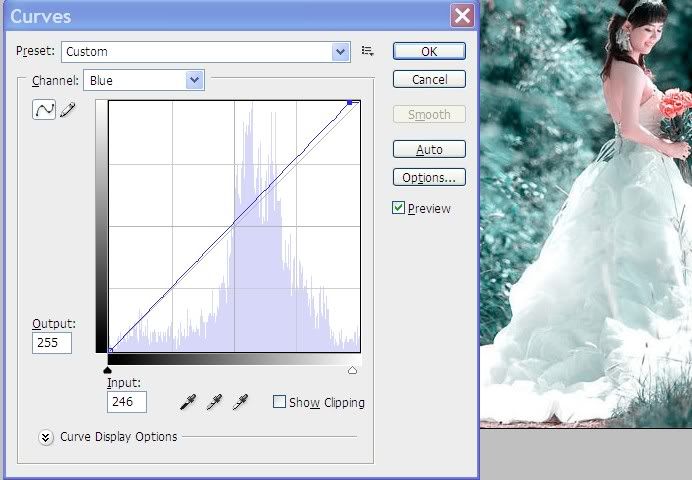This screenshot has width=692, height=480.
Task: Expand Curve Display Options
Action: coord(46,437)
